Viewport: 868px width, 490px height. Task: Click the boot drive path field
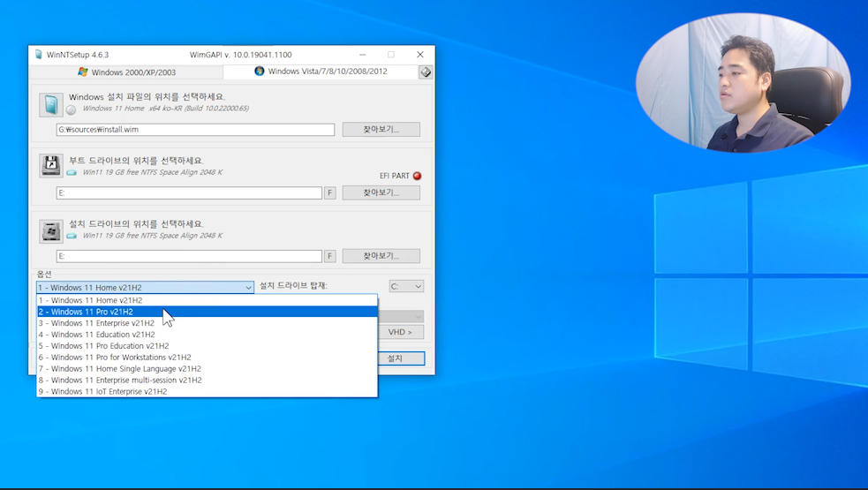(189, 192)
